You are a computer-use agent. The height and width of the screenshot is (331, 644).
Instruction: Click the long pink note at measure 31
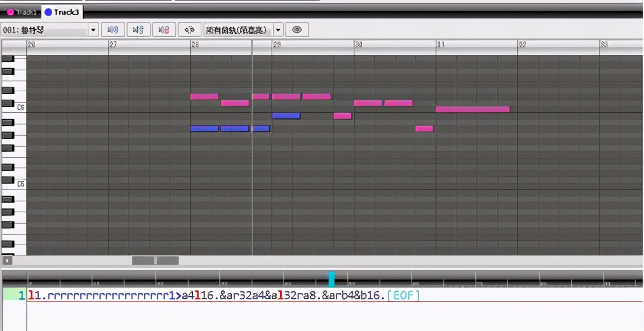click(x=472, y=109)
